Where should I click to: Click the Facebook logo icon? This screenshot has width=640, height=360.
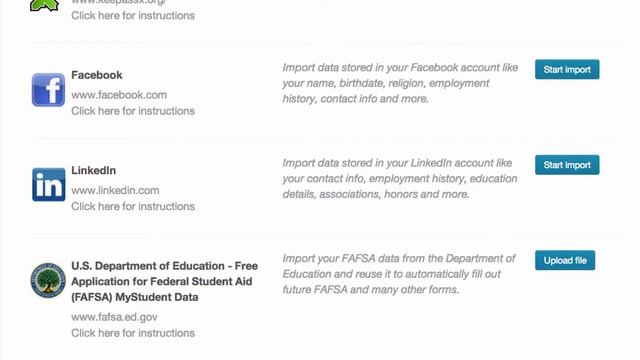(48, 90)
